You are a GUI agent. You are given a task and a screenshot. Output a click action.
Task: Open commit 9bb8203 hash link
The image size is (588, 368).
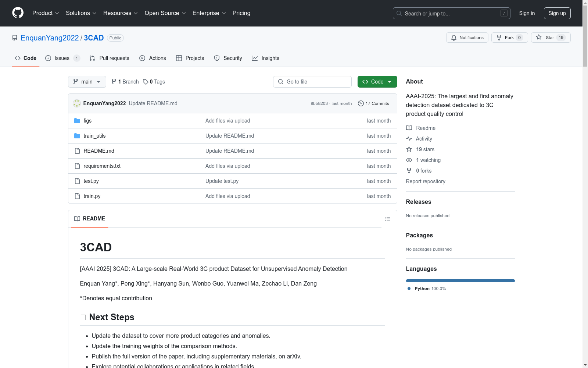319,103
